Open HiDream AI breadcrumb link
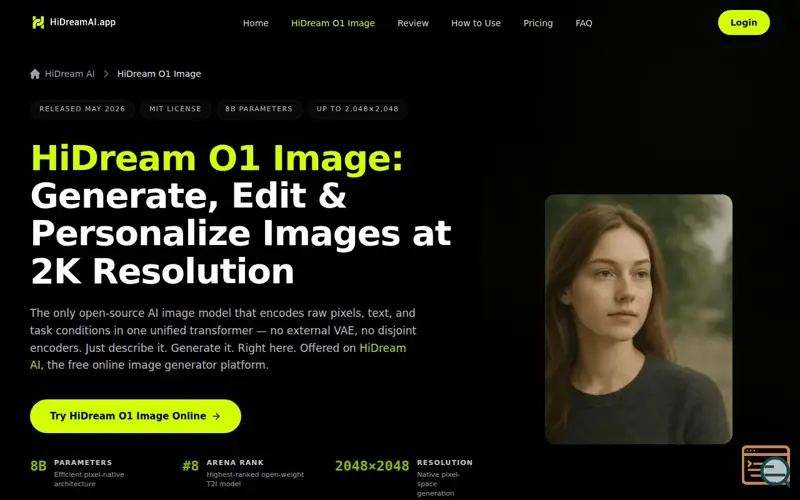The width and height of the screenshot is (800, 500). click(69, 74)
